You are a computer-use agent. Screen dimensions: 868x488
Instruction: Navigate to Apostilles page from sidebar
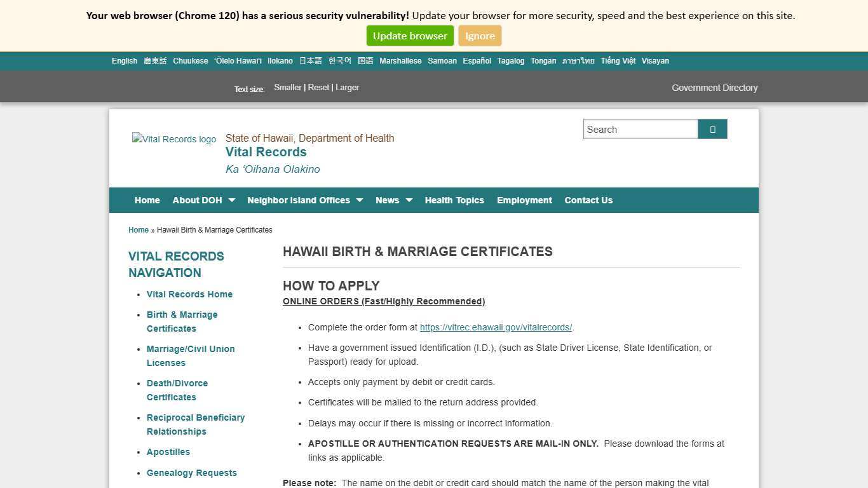pos(168,452)
